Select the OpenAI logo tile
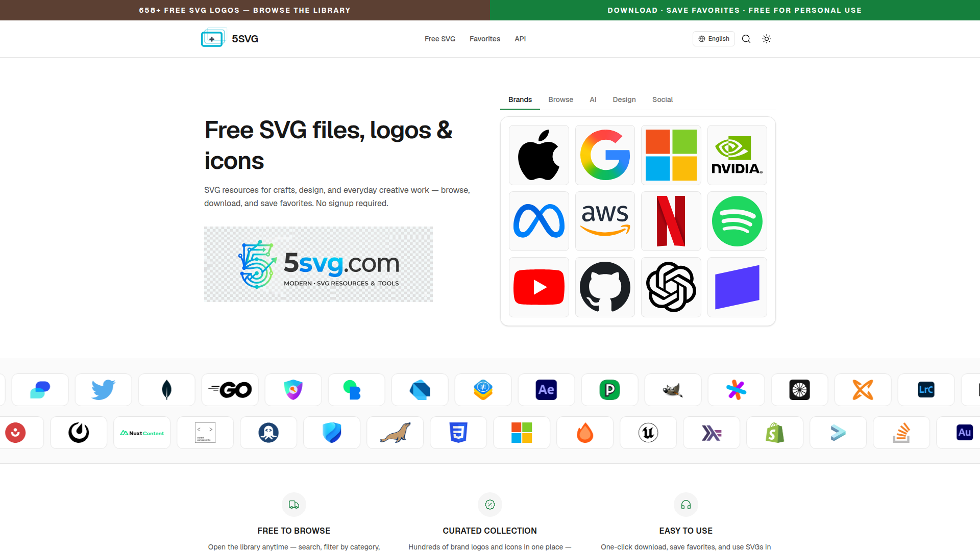Viewport: 980px width, 551px height. coord(671,287)
